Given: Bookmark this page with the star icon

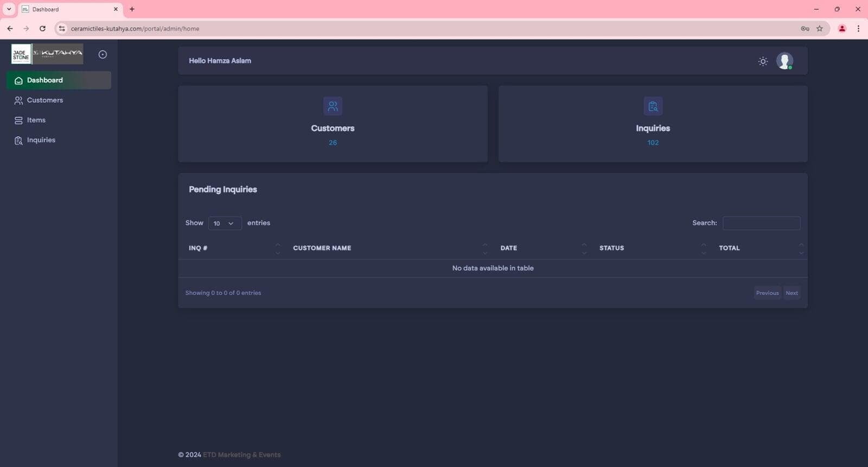Looking at the screenshot, I should (x=820, y=29).
